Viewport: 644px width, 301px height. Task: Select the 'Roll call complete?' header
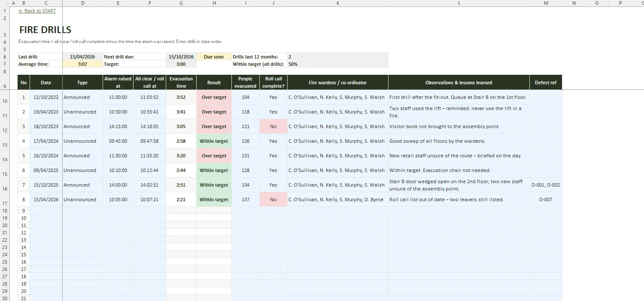click(273, 83)
